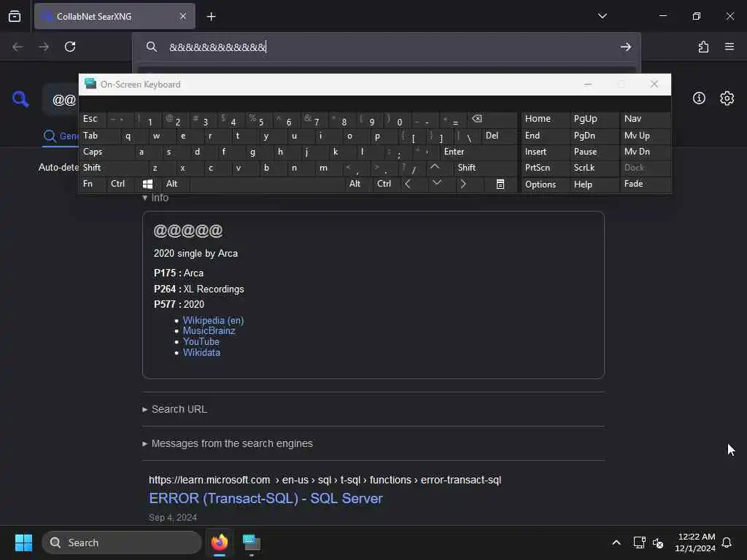Toggle Fade on On-Screen Keyboard
747x560 pixels.
645,184
